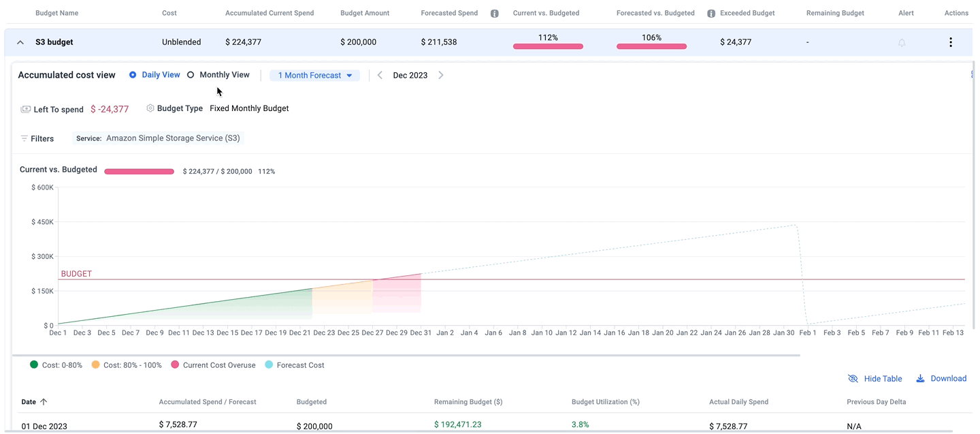Go to previous month arrow before Dec 2023
The image size is (980, 434).
tap(380, 76)
